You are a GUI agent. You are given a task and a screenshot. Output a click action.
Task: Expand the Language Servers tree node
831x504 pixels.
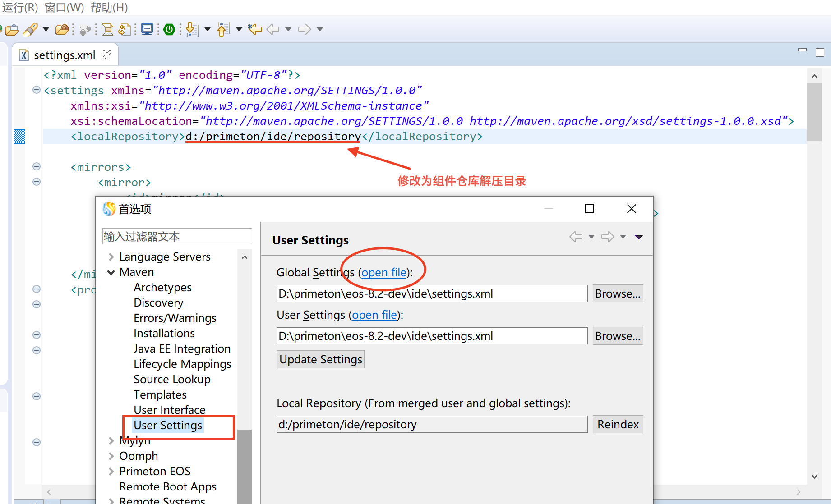click(x=111, y=257)
